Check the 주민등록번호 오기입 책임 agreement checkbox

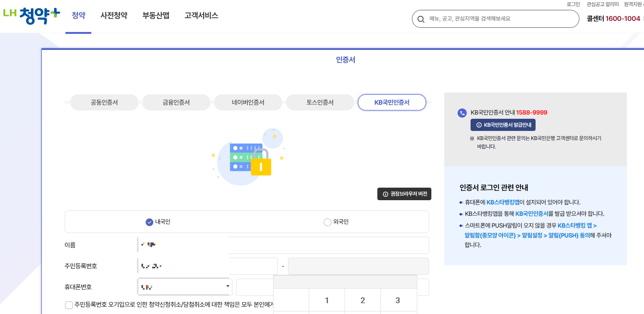pyautogui.click(x=69, y=305)
